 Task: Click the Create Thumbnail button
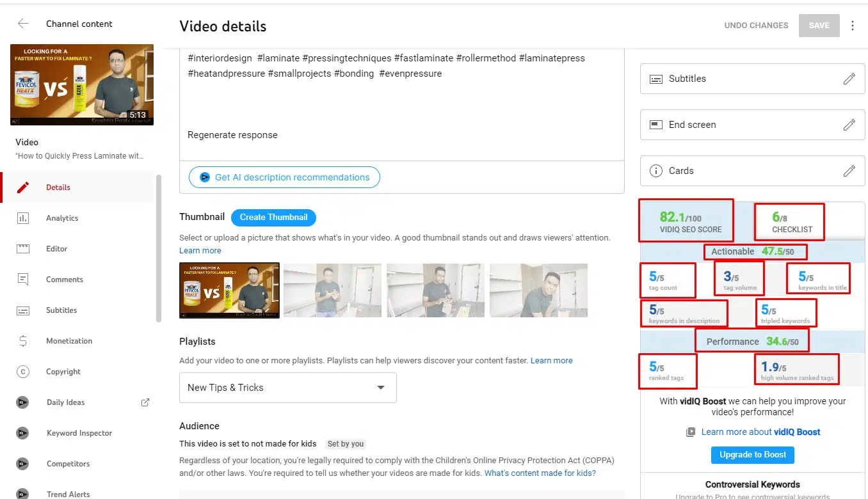tap(273, 218)
